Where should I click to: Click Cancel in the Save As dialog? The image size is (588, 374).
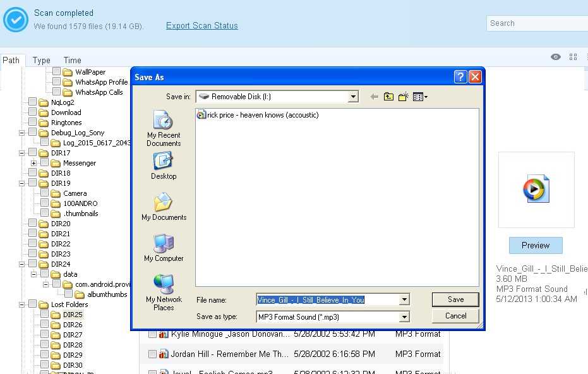[455, 316]
